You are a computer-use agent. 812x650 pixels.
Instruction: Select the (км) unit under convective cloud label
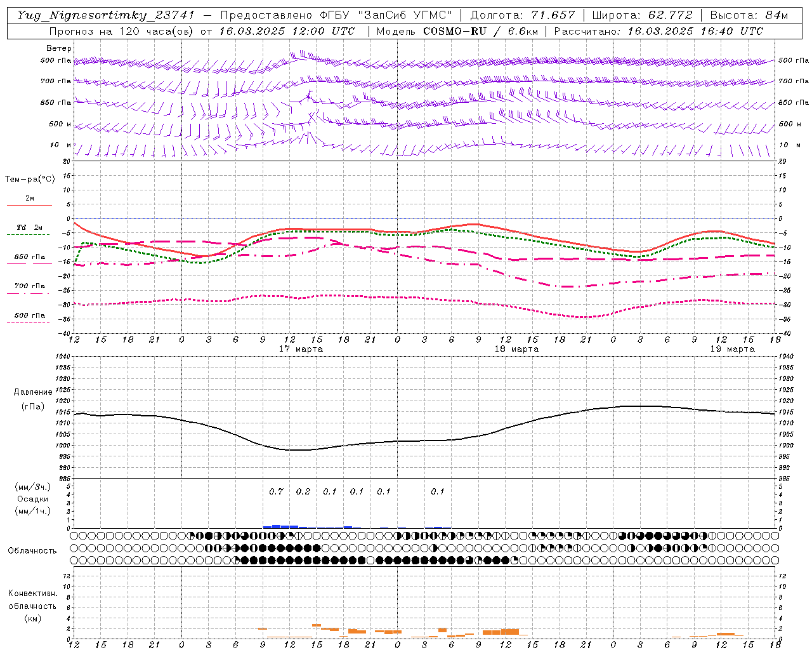tap(32, 618)
